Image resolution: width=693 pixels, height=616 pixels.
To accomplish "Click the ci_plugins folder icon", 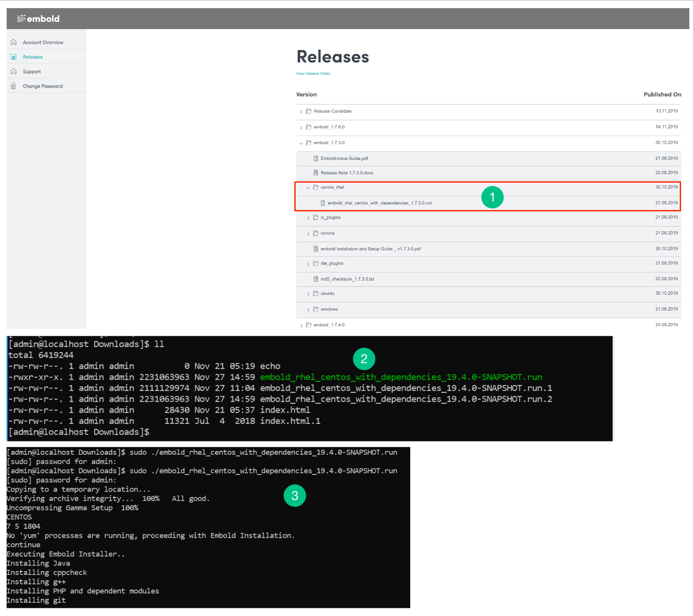I will point(316,217).
